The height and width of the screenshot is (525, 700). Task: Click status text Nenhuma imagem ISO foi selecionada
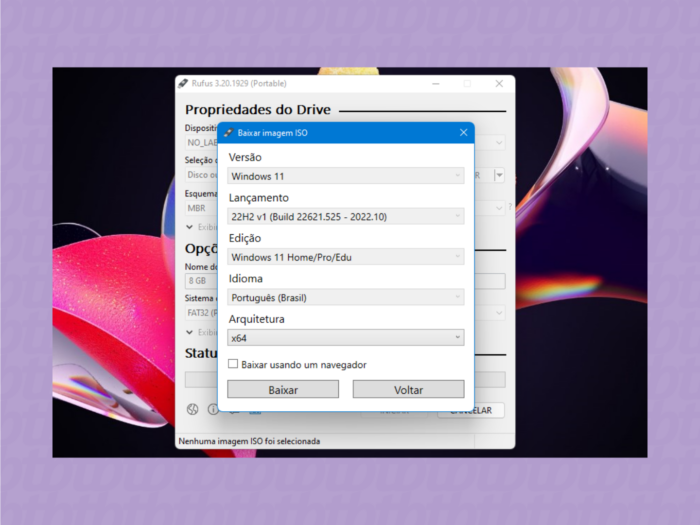coord(249,441)
